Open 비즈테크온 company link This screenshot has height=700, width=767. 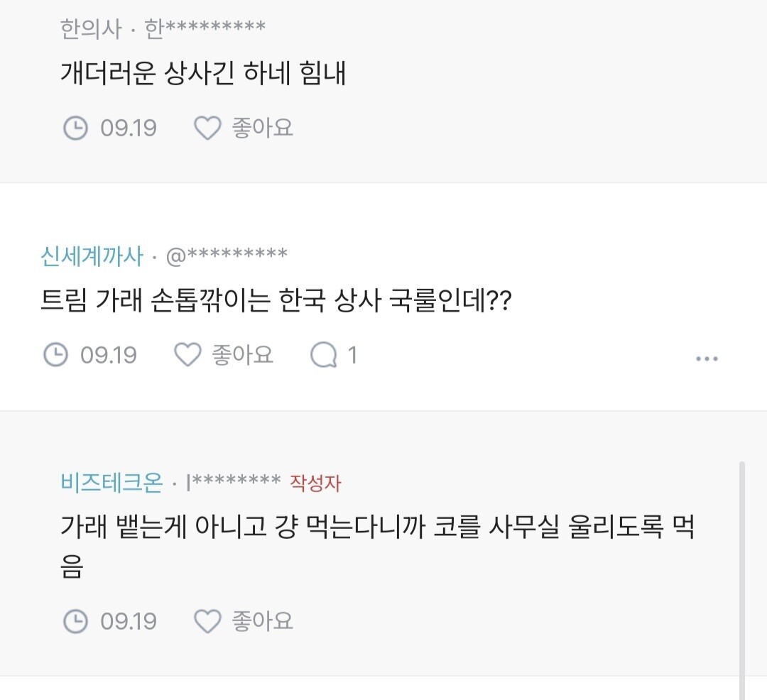112,483
